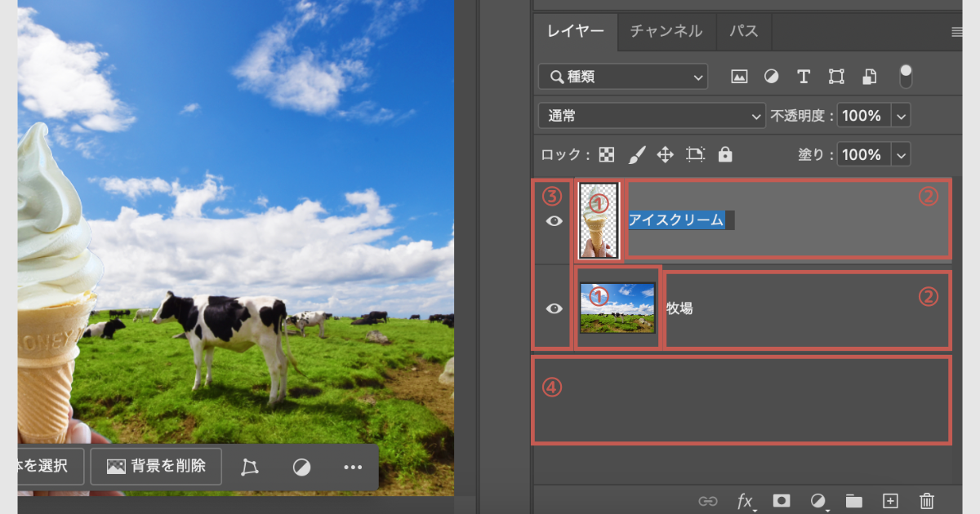The image size is (980, 514).
Task: Hide the 牧場 layer
Action: coord(554,308)
